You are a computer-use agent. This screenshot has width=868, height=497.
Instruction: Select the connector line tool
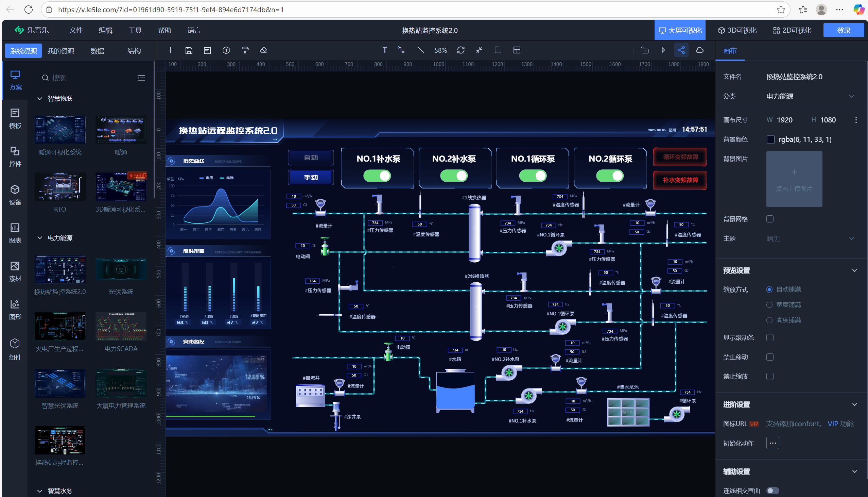point(401,50)
